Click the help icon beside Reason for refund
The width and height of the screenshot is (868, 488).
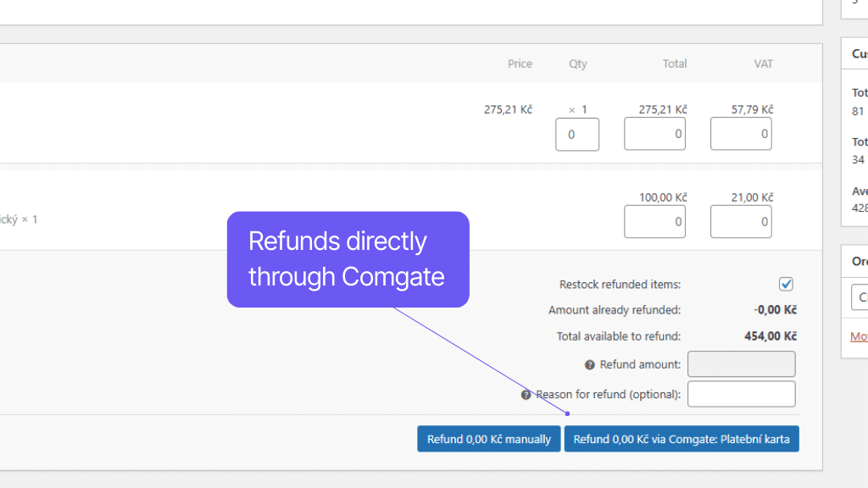526,394
